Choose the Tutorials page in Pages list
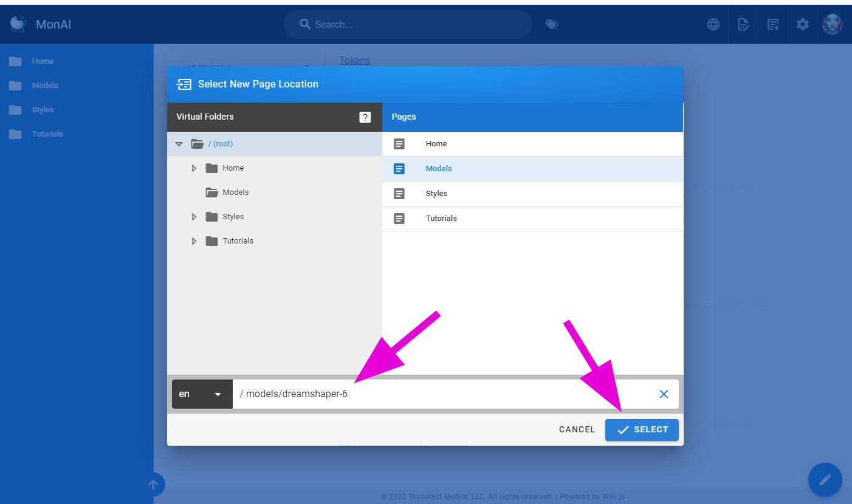This screenshot has width=852, height=504. click(x=441, y=219)
